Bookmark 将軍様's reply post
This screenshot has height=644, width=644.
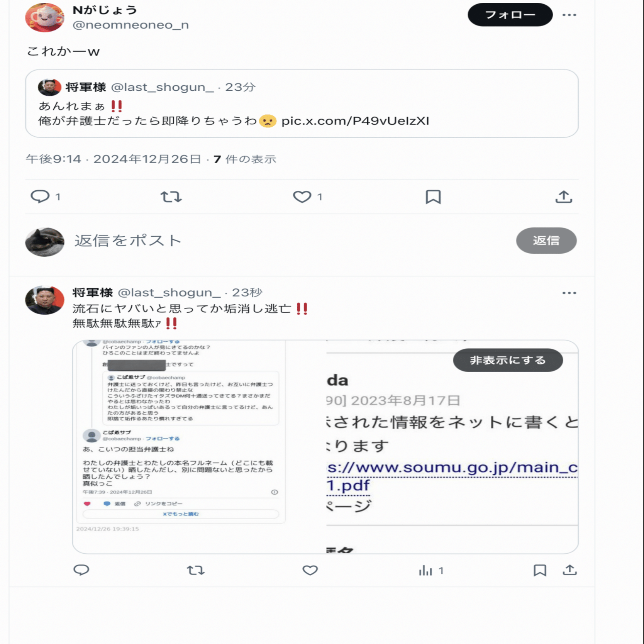coord(540,570)
